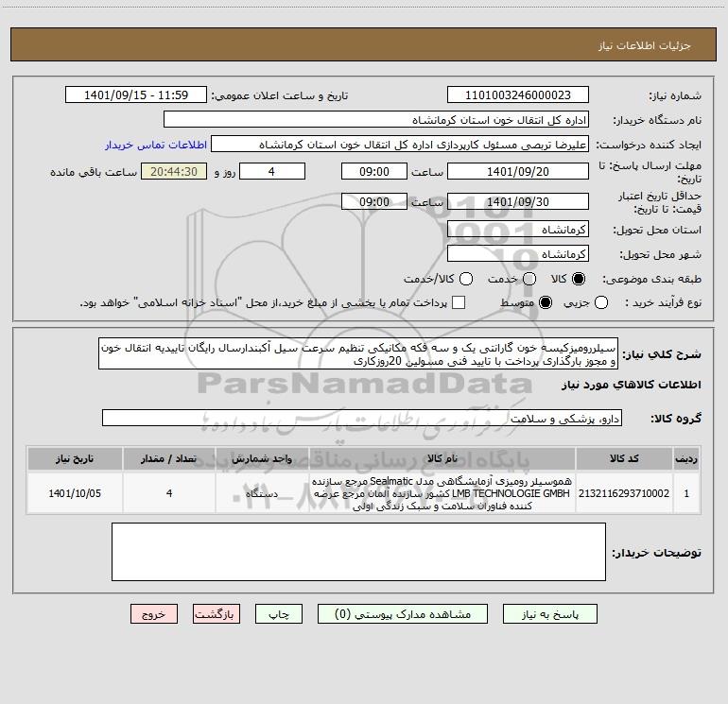Click the توضیحات خریدار text area

(x=358, y=552)
